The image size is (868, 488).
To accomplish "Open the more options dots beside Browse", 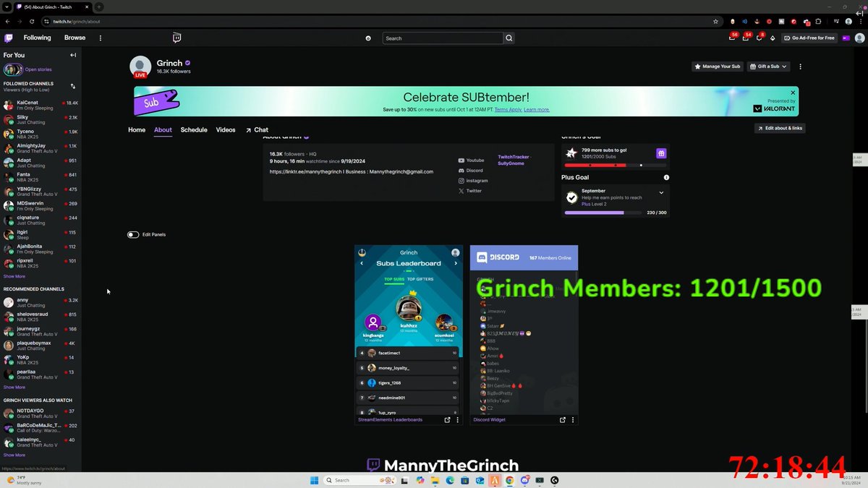I will [101, 38].
